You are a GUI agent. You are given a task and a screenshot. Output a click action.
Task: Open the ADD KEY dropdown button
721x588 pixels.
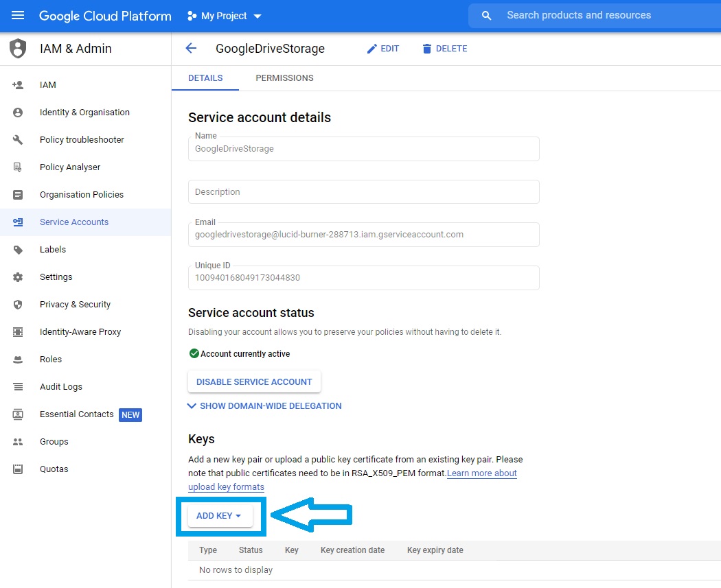(x=220, y=516)
